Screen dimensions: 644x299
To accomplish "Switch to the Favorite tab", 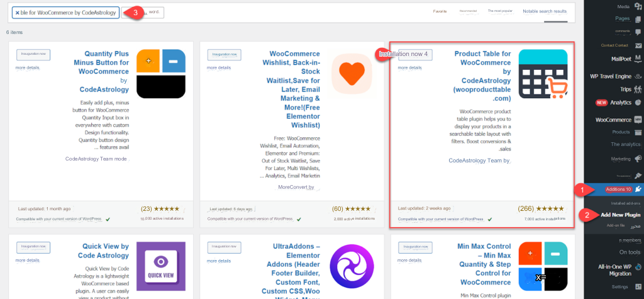I will pos(440,11).
